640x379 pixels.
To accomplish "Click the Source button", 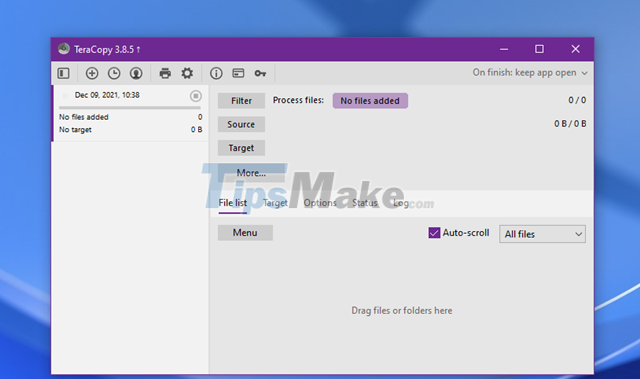I will pos(241,124).
